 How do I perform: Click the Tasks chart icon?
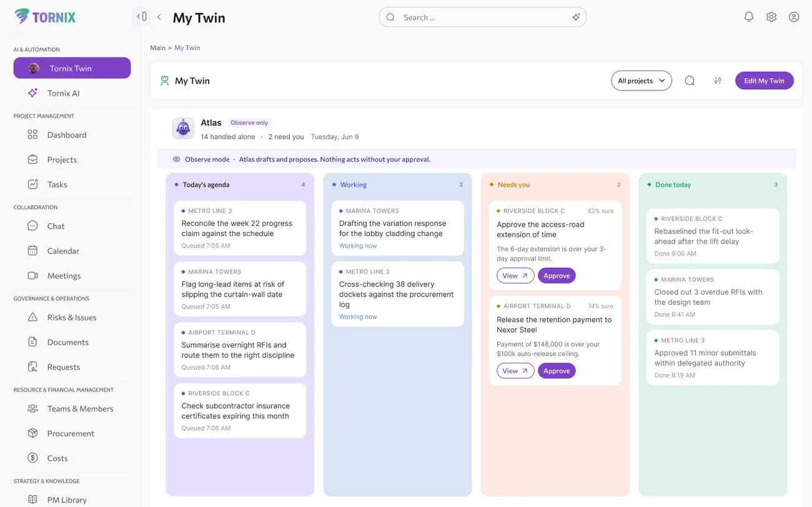pos(32,184)
